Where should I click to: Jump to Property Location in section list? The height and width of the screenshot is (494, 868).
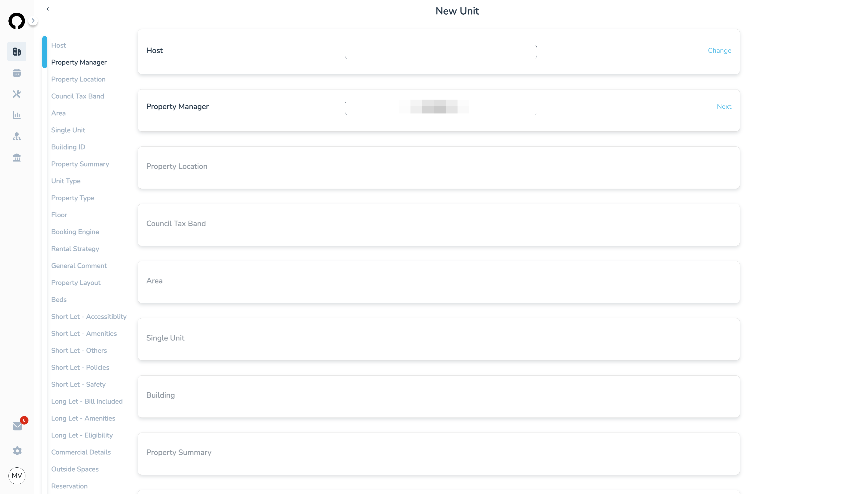coord(78,79)
